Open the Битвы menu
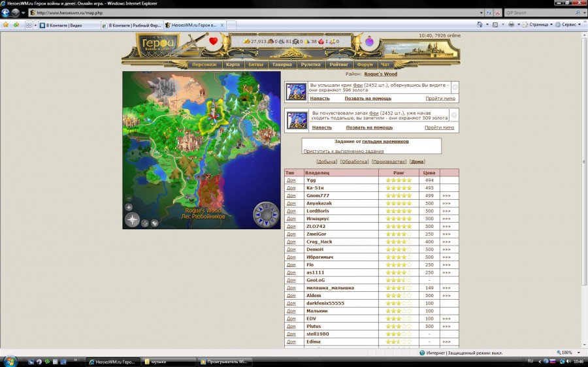This screenshot has width=588, height=367. (x=255, y=65)
